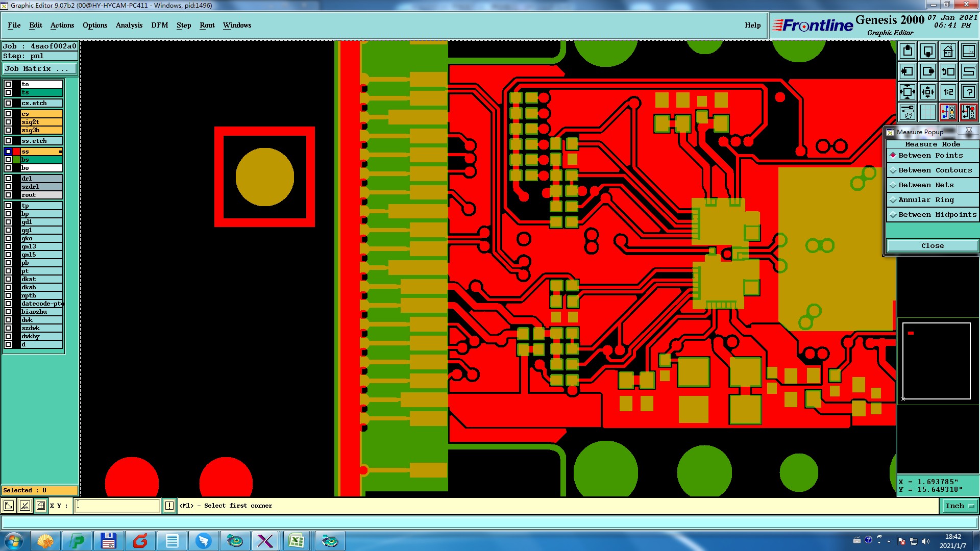Click the 1:2 zoom scale icon

click(948, 92)
